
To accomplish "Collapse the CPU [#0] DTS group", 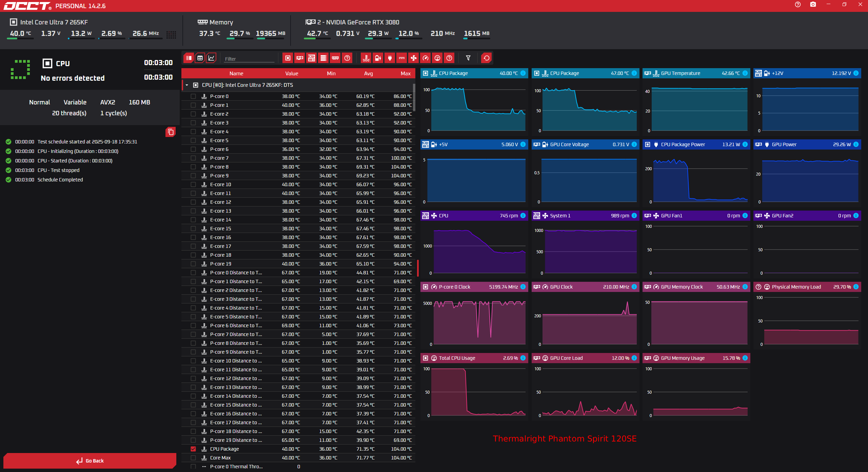I will pos(187,85).
